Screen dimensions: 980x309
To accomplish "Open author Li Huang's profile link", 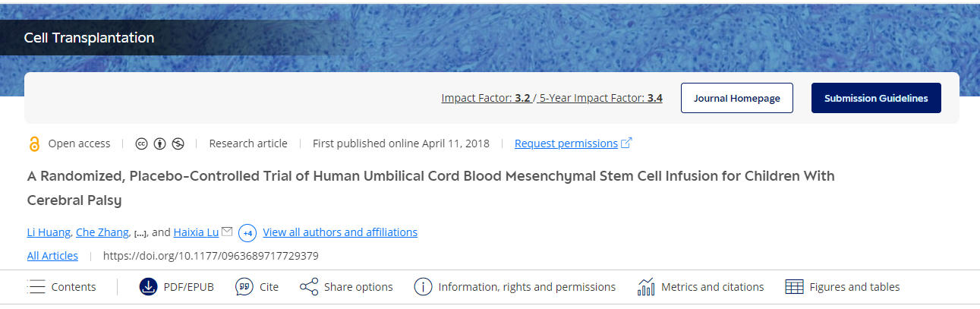I will pos(49,232).
